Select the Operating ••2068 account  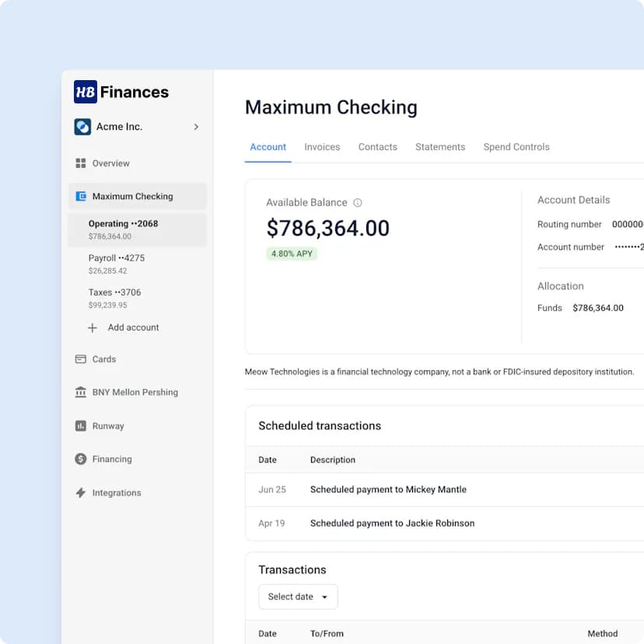pos(138,229)
